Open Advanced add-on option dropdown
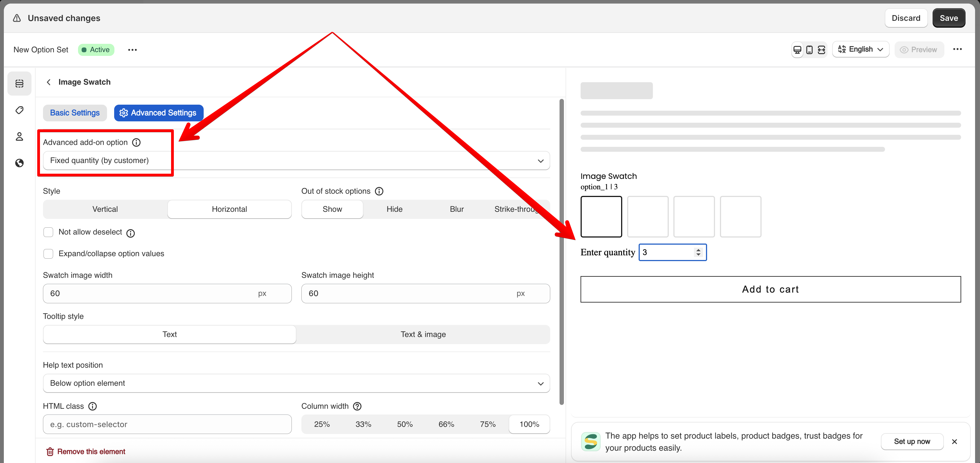 [x=296, y=161]
